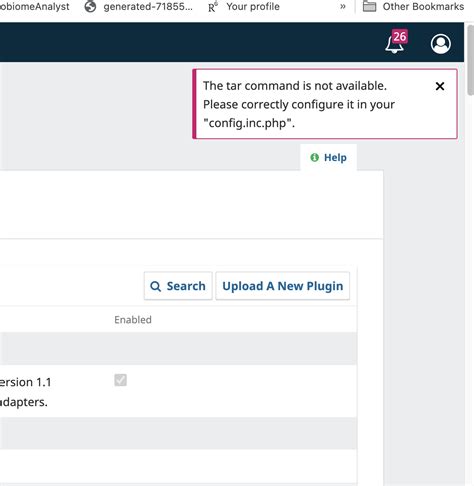Open the Your profile bookmark
This screenshot has width=474, height=486.
click(253, 6)
